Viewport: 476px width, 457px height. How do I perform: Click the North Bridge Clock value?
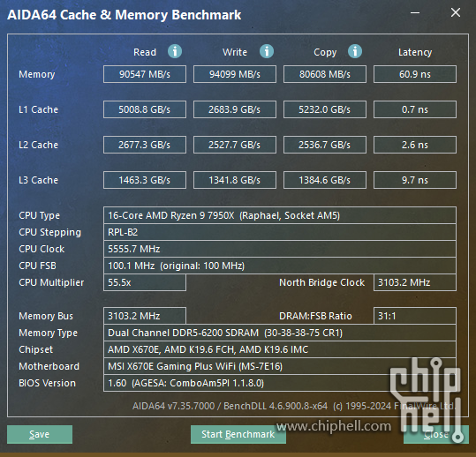click(415, 282)
